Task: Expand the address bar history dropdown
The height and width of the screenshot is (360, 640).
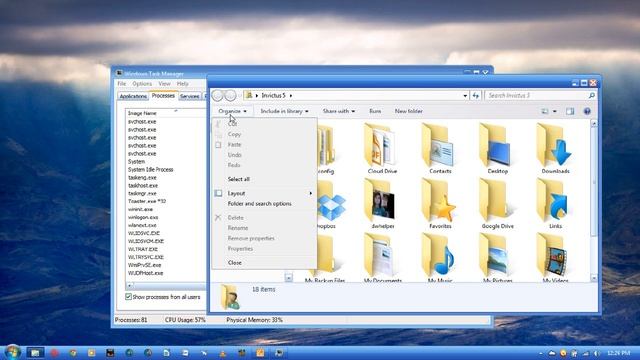Action: (465, 96)
